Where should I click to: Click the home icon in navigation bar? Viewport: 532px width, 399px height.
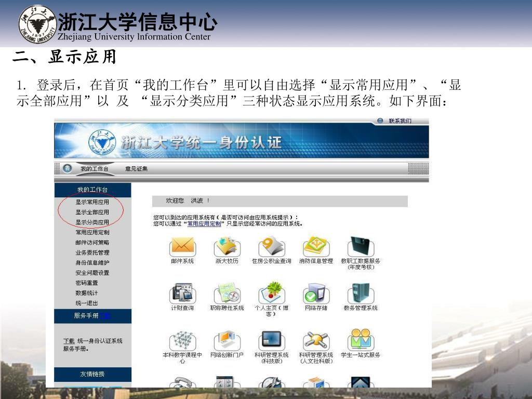click(67, 168)
